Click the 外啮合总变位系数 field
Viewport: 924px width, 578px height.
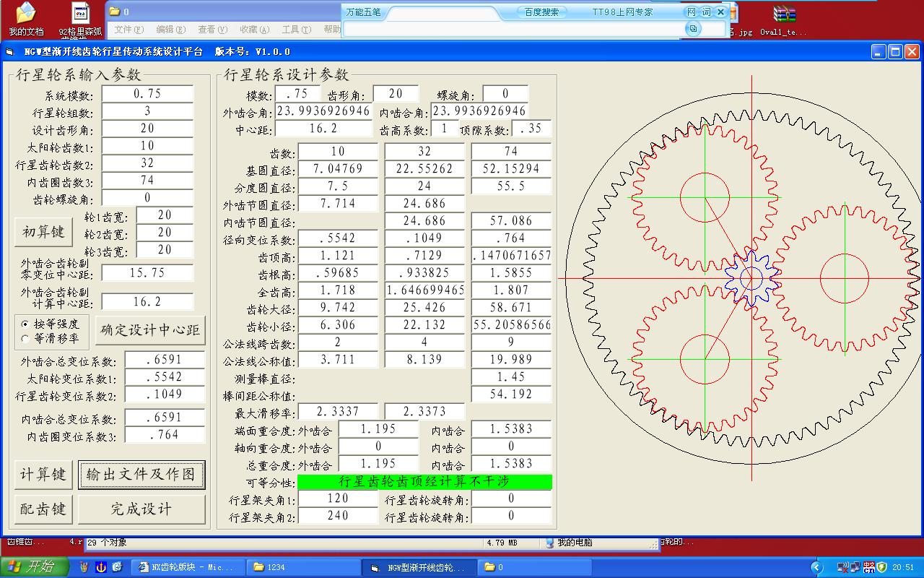(165, 360)
